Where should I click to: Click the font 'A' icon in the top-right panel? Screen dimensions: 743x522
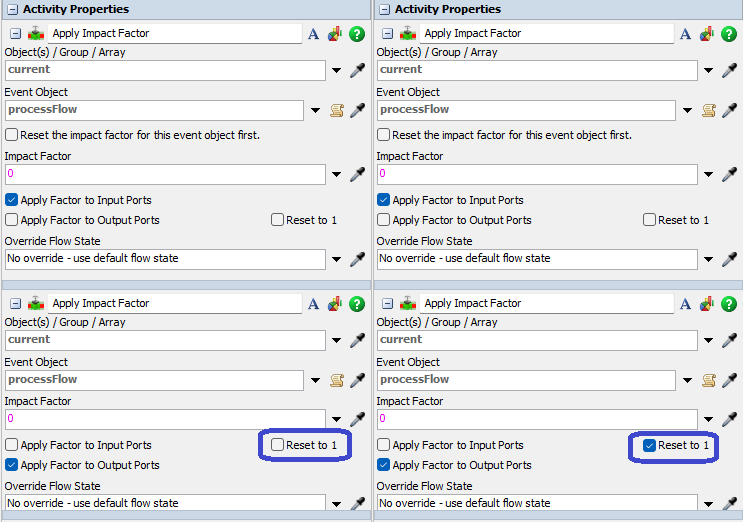pyautogui.click(x=685, y=34)
